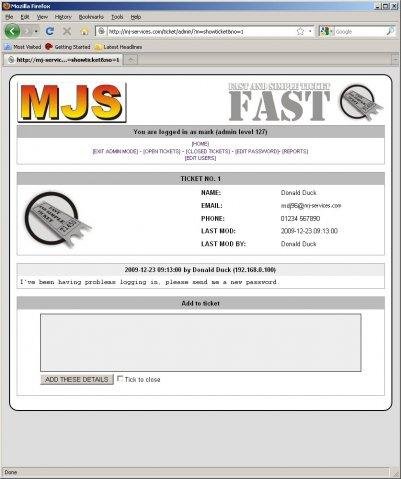Go to the Home page icon
Screen dimensions: 401x479
click(85, 31)
